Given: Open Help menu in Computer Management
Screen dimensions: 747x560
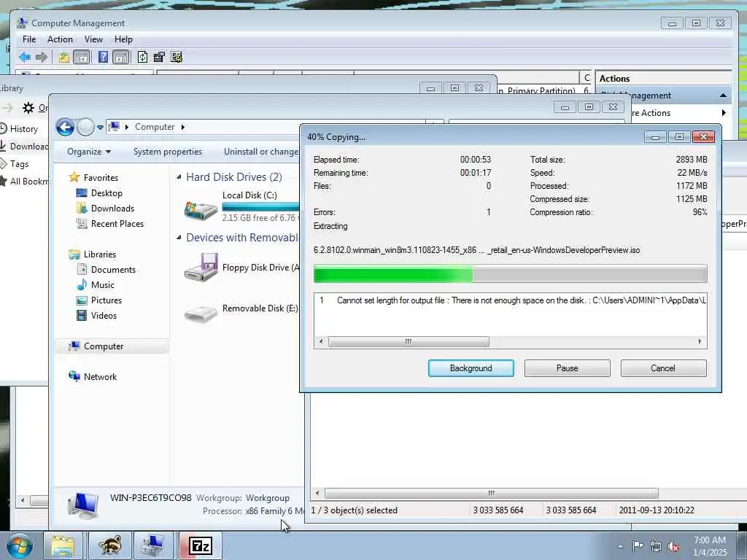Looking at the screenshot, I should point(123,39).
